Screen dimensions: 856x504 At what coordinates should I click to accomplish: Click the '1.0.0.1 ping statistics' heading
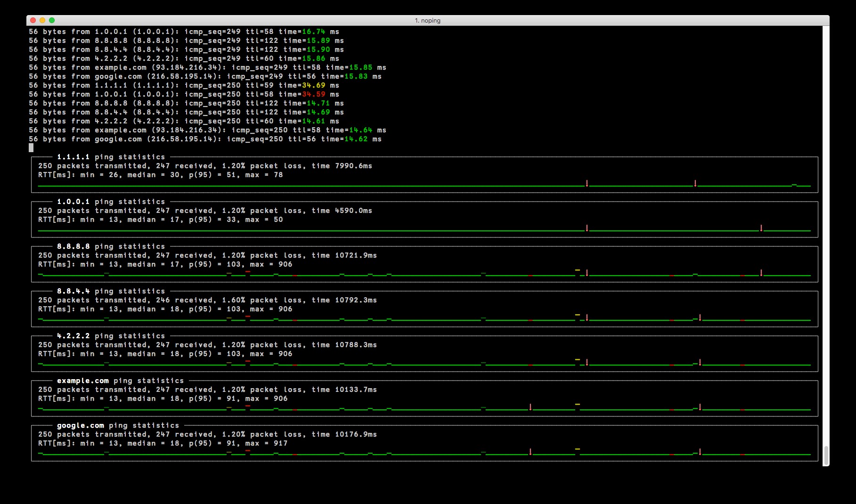coord(111,202)
